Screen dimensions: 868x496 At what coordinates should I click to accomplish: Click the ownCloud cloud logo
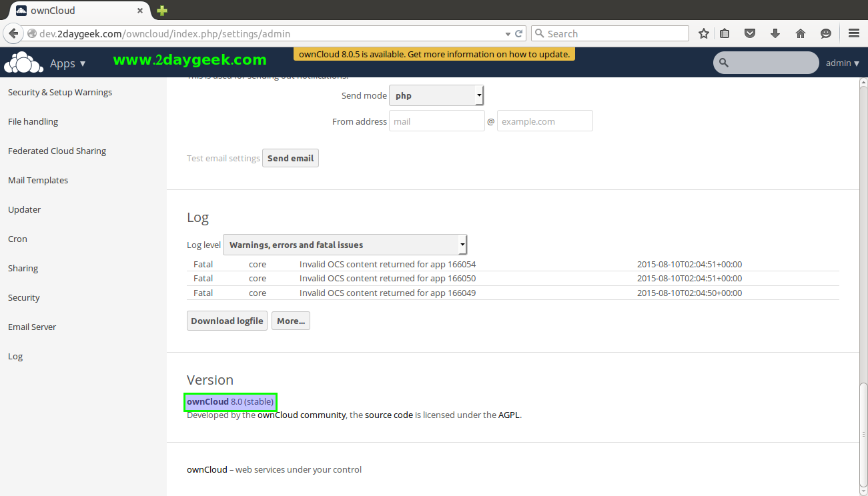tap(23, 63)
